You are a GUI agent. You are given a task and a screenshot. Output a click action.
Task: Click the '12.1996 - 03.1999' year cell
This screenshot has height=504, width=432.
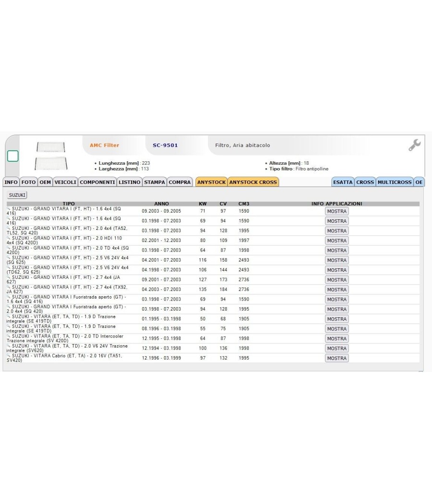(x=161, y=358)
